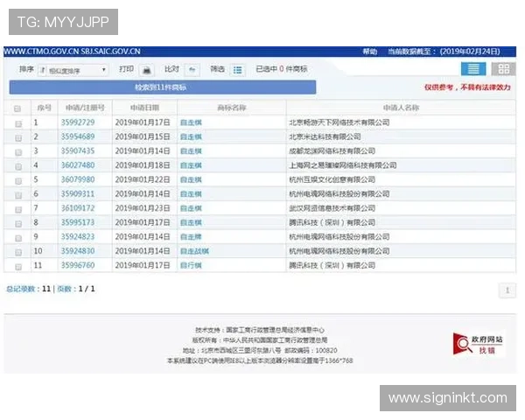This screenshot has height=420, width=525.
Task: Click the 商标名称 column header
Action: pos(232,108)
